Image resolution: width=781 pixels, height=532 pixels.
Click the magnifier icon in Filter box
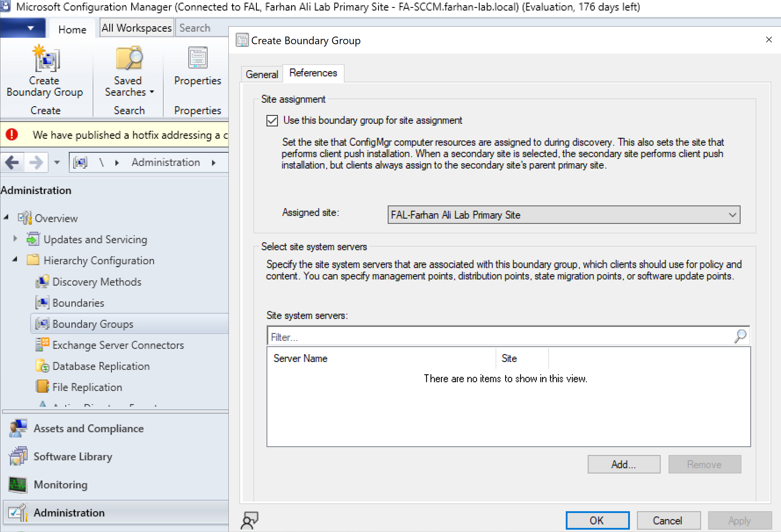tap(741, 336)
